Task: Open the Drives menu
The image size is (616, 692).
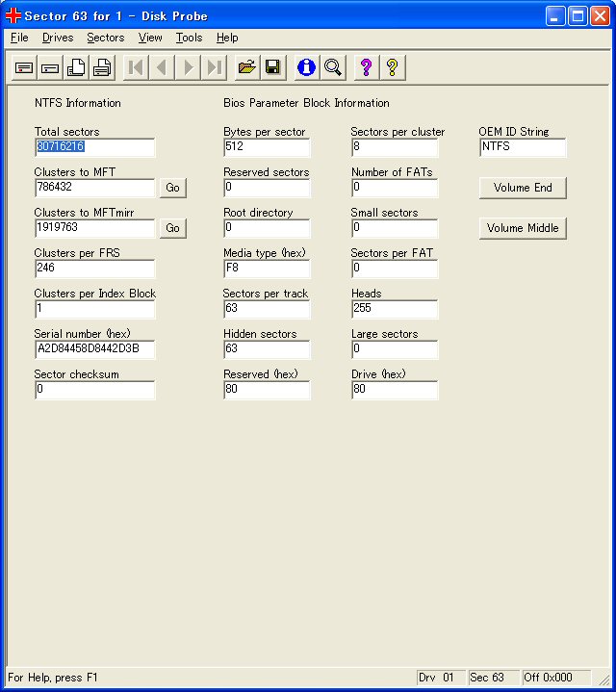Action: (x=58, y=38)
